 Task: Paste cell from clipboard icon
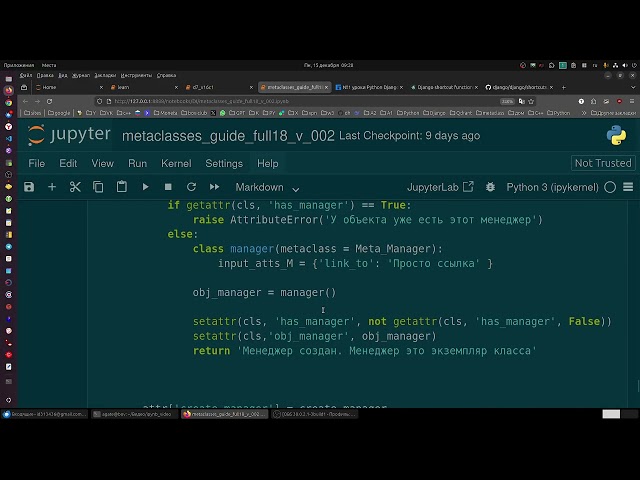click(x=122, y=187)
